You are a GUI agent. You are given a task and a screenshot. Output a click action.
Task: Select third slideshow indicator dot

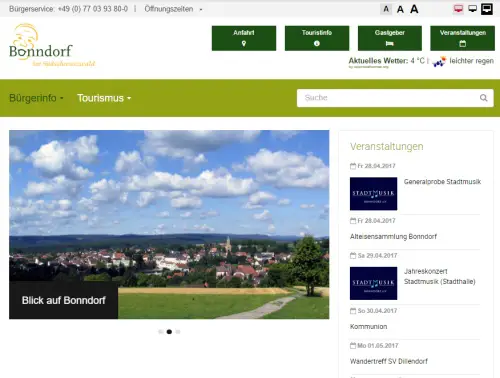coord(178,332)
